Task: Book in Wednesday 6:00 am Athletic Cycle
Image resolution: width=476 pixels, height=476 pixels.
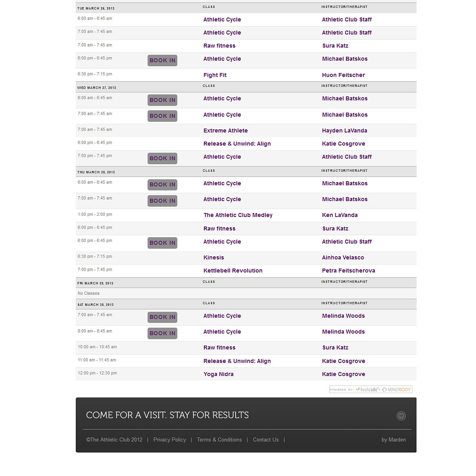Action: click(x=162, y=100)
